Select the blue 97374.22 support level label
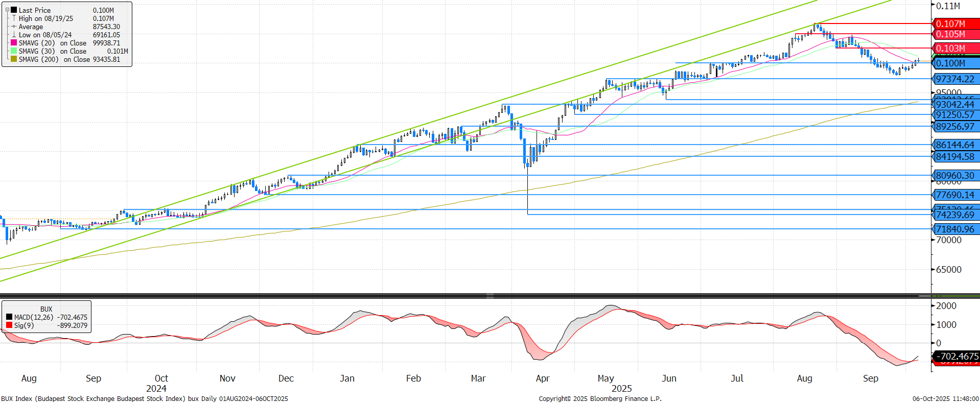 coord(954,79)
